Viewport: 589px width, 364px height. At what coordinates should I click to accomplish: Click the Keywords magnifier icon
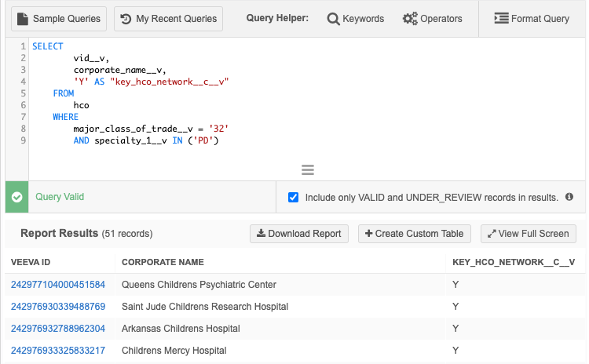pyautogui.click(x=333, y=19)
